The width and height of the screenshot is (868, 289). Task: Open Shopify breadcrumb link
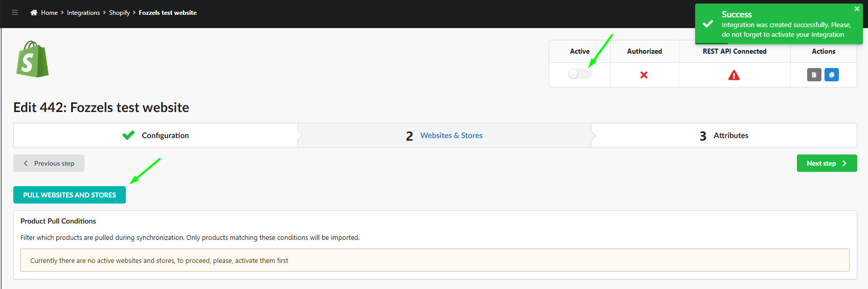tap(119, 13)
